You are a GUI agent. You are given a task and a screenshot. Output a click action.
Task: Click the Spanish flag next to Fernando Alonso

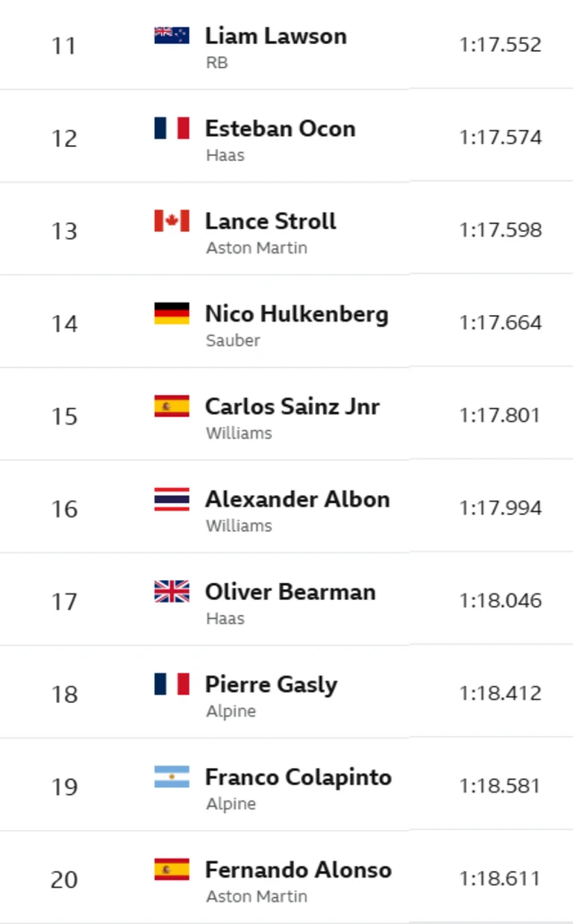171,868
